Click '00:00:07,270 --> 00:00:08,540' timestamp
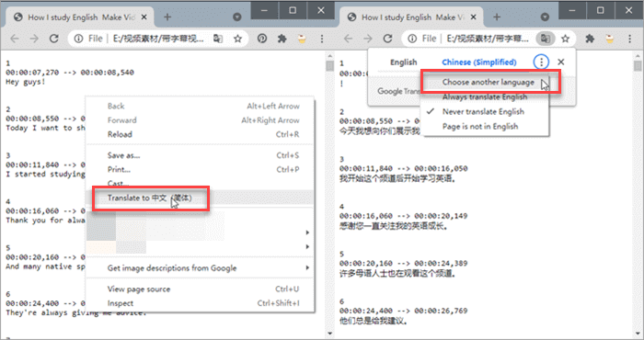The width and height of the screenshot is (644, 340). pos(70,73)
